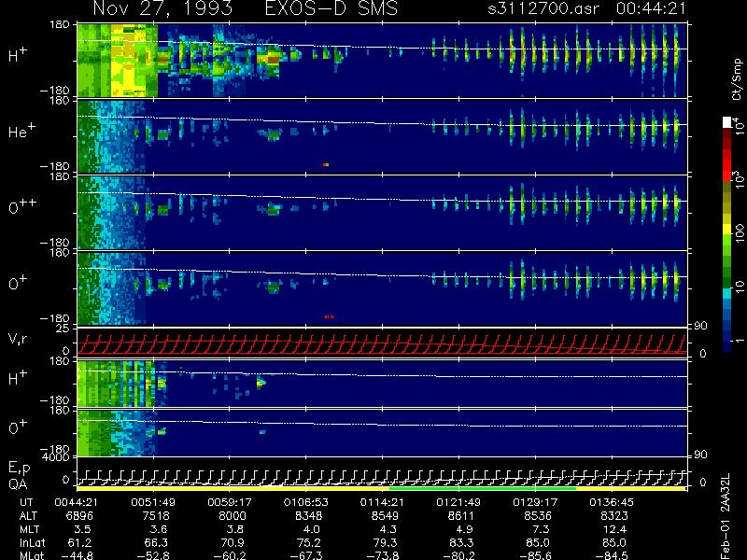The width and height of the screenshot is (747, 560).
Task: Click the ALT value '8323'
Action: (614, 516)
